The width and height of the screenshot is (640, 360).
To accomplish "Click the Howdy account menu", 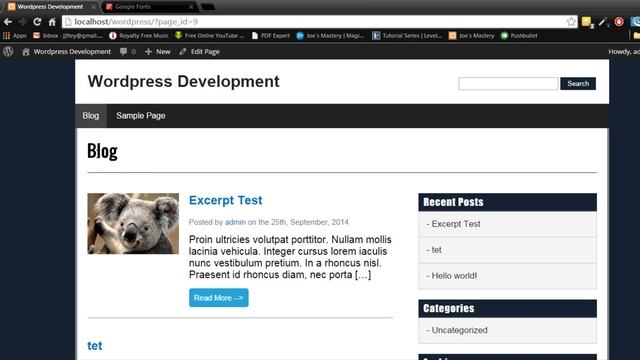I will [x=624, y=51].
